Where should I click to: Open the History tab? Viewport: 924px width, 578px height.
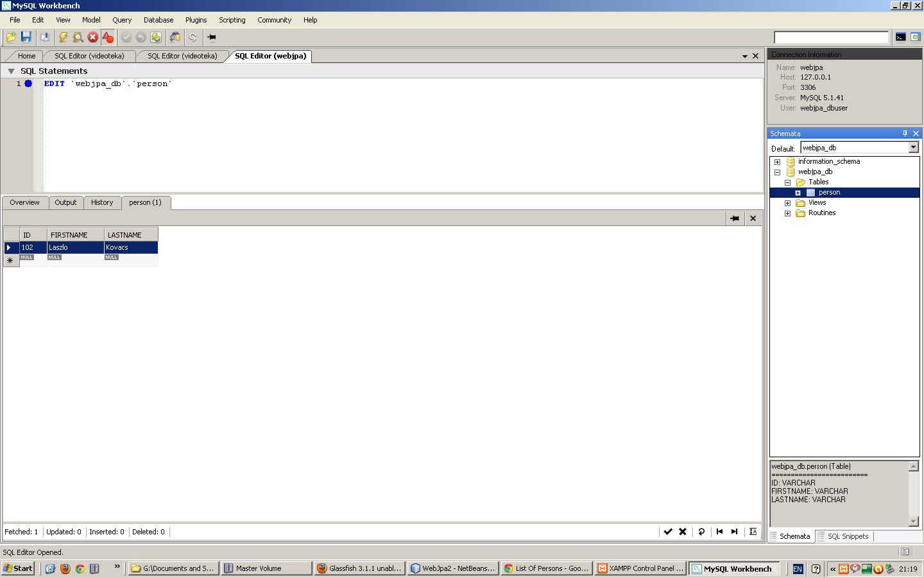102,202
